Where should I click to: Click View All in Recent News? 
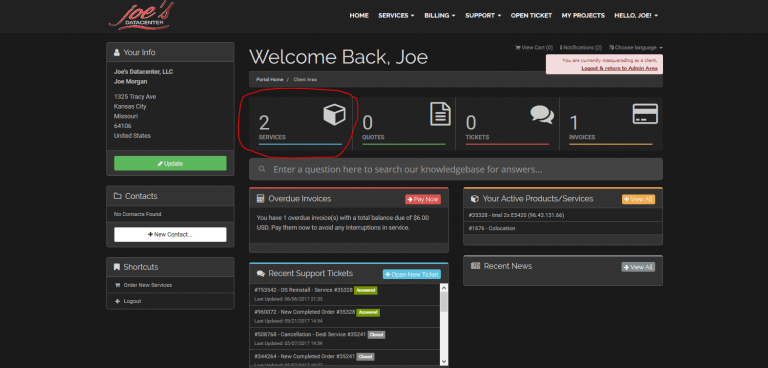(x=638, y=267)
